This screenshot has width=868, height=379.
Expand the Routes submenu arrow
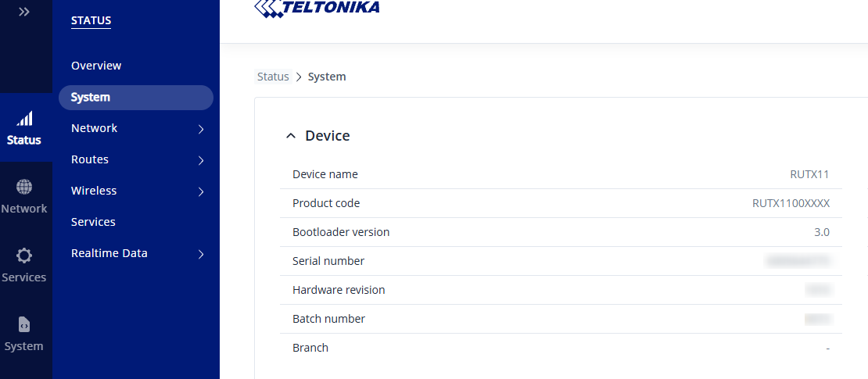tap(201, 160)
